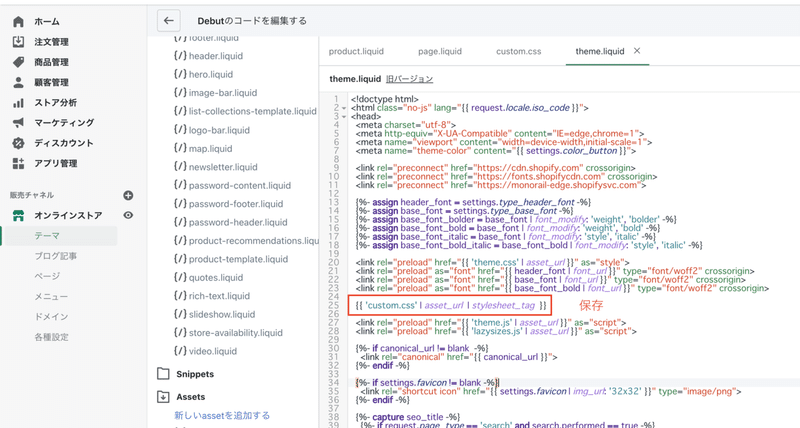
Task: Click the 注文管理 orders icon
Action: click(18, 42)
